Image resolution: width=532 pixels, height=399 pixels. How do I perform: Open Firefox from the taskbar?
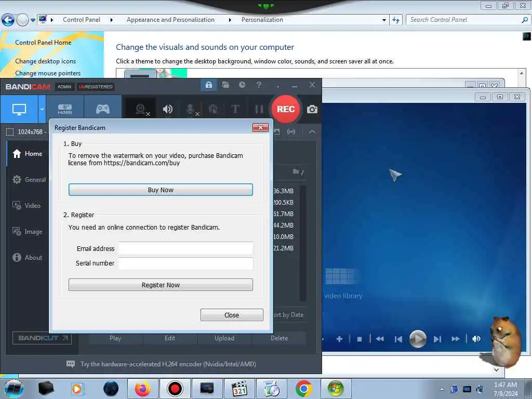point(143,389)
